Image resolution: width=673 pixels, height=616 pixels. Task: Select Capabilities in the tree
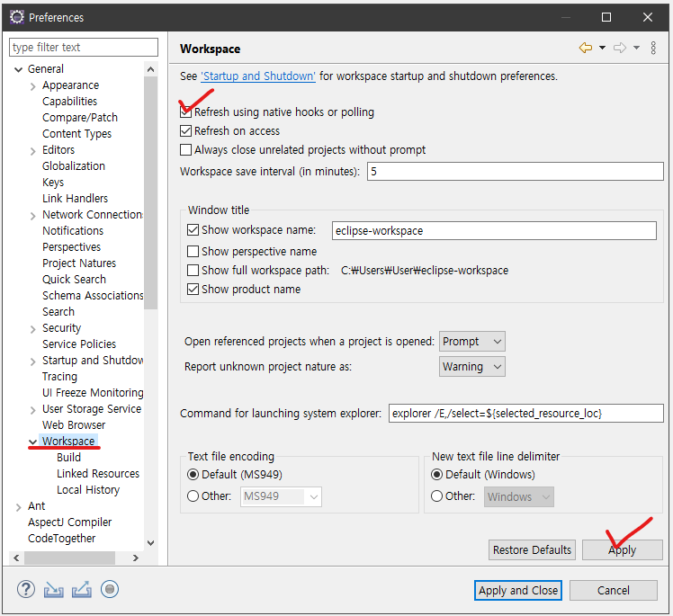click(69, 102)
